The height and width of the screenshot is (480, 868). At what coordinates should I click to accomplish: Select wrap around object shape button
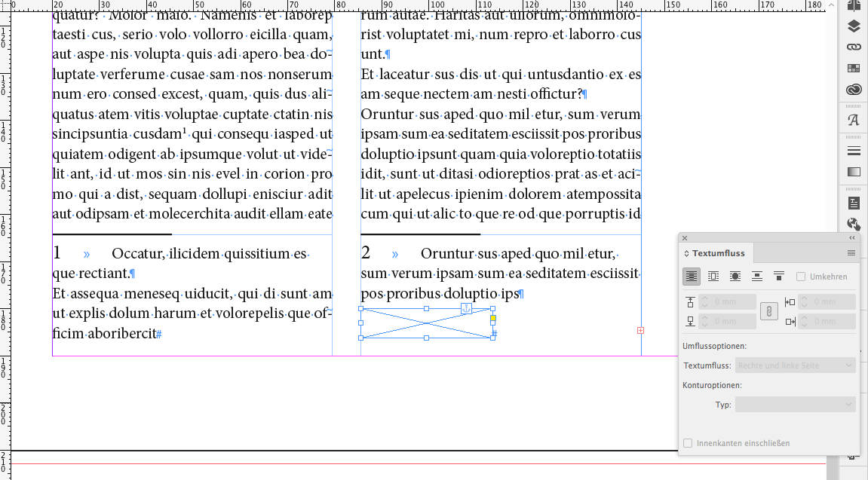(x=735, y=277)
